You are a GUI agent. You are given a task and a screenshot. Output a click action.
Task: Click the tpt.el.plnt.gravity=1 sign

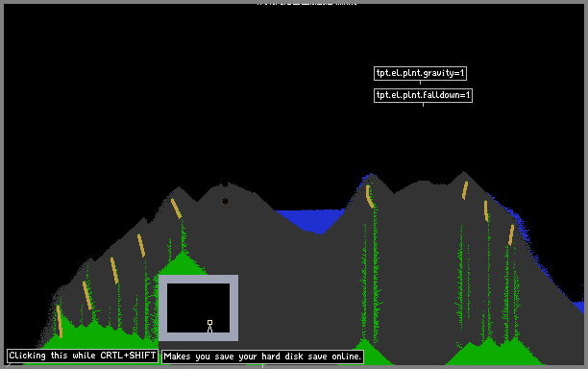pyautogui.click(x=420, y=73)
